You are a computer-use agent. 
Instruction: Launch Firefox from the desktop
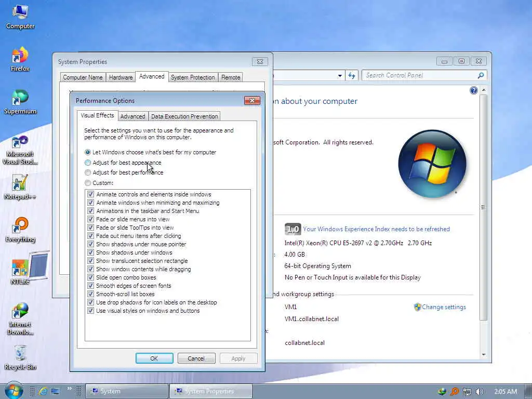coord(20,59)
